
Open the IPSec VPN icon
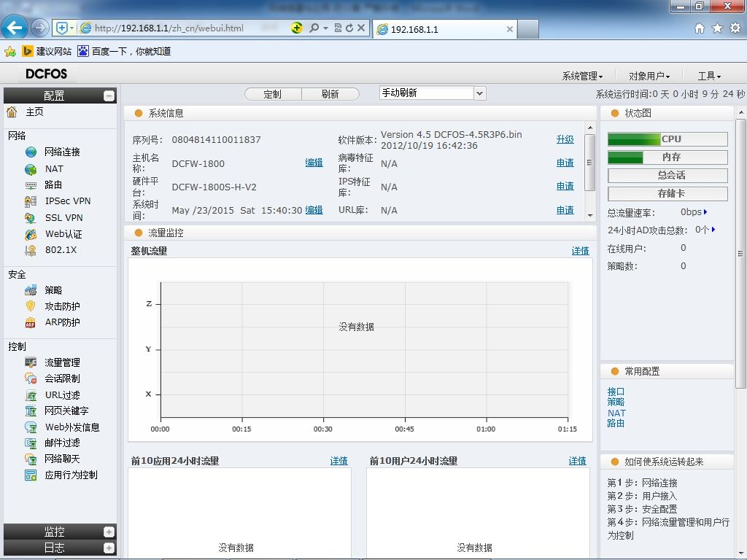31,201
